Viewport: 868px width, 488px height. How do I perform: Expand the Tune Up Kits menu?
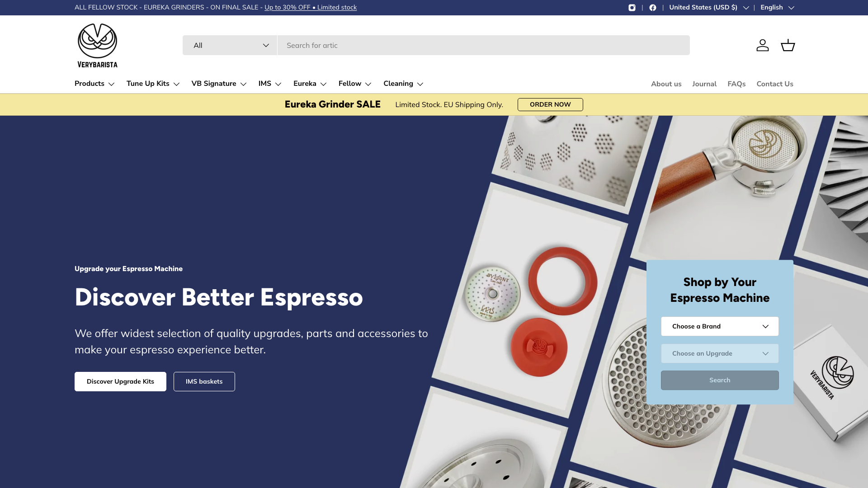pos(153,84)
